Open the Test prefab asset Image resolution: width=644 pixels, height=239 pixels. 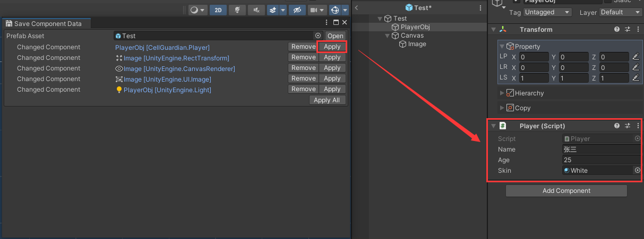pyautogui.click(x=335, y=36)
